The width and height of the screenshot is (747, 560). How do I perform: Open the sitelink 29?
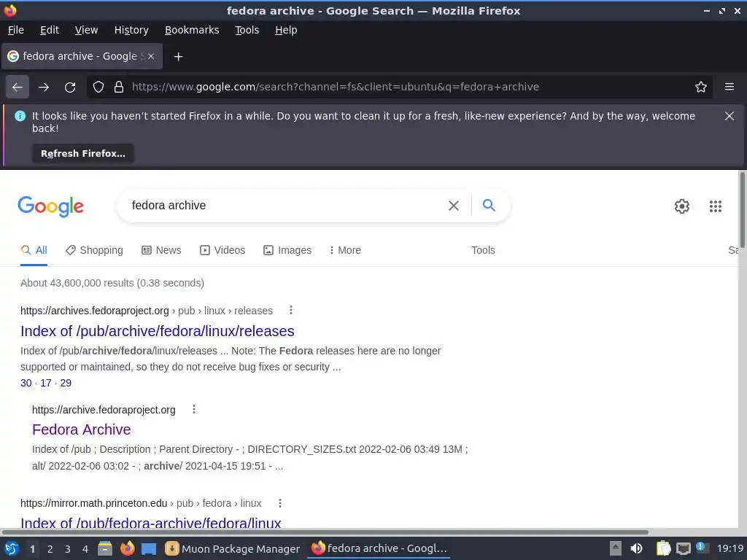point(66,384)
